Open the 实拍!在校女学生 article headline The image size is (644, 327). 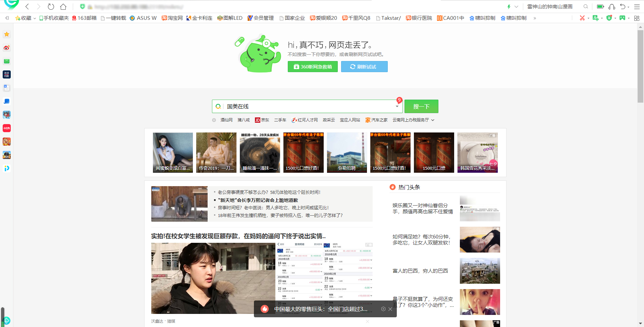coord(238,236)
